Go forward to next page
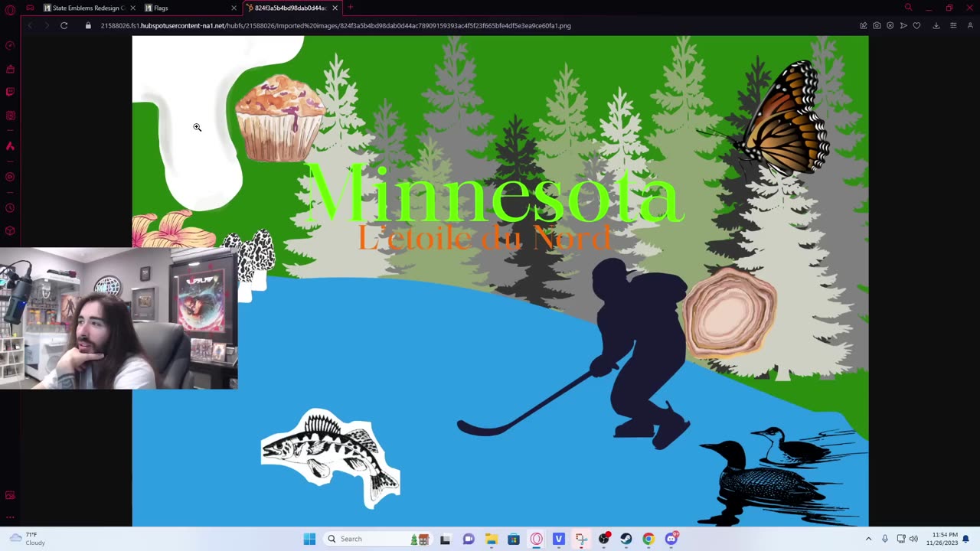The width and height of the screenshot is (980, 551). [46, 25]
